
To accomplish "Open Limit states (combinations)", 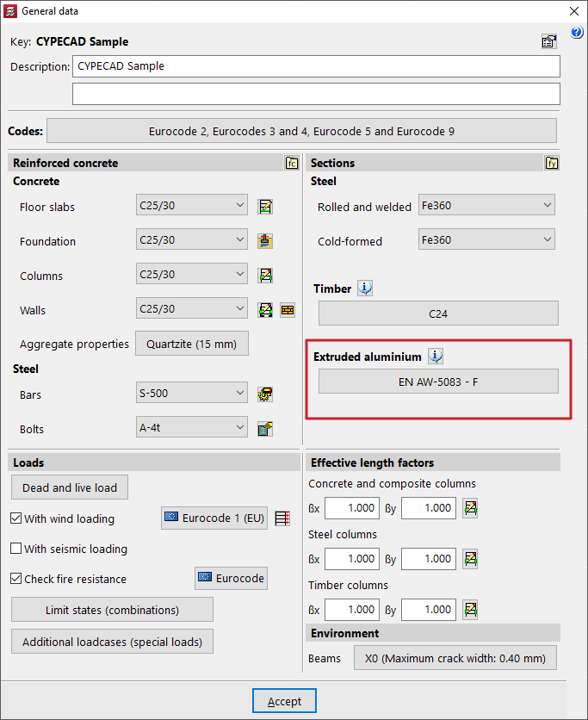I will (112, 610).
